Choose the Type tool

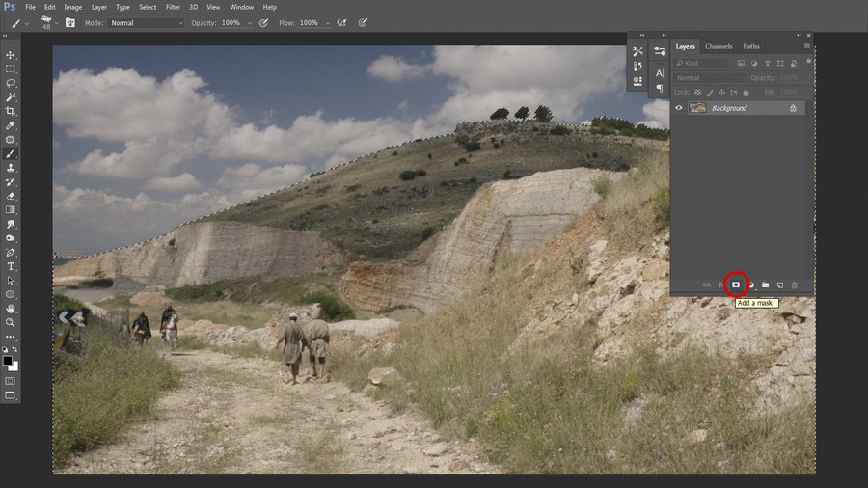(11, 266)
